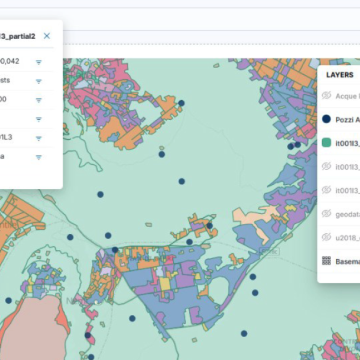Click the '1L3' attribute value
Screen dimensions: 360x360
tap(6, 137)
